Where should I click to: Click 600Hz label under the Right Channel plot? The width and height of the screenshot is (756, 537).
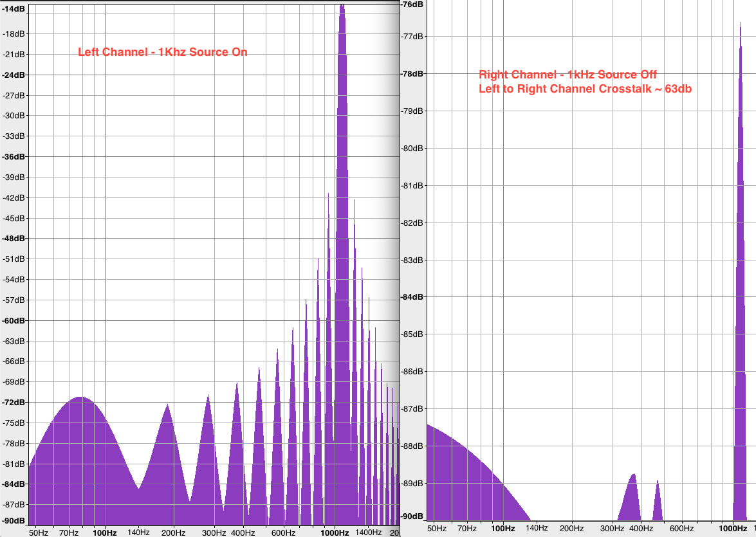[681, 529]
